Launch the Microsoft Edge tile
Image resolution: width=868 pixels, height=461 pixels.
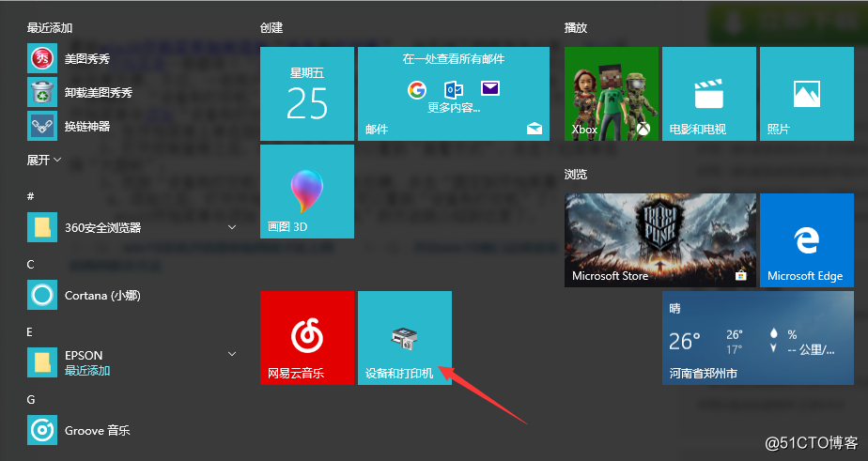tap(807, 240)
